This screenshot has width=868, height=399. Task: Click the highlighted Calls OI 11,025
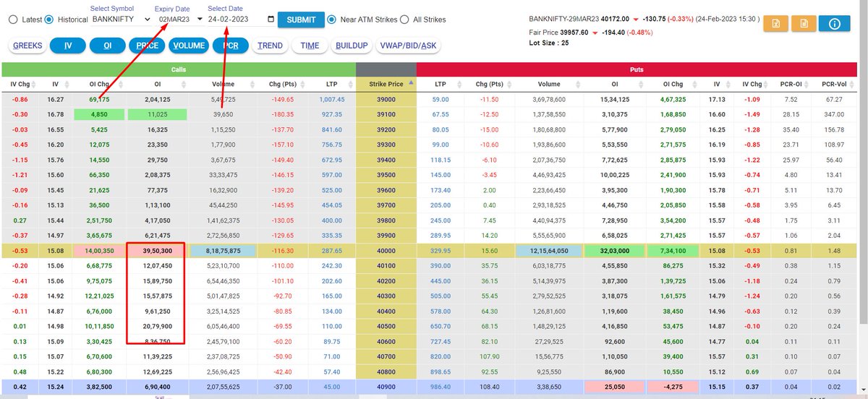pos(156,114)
